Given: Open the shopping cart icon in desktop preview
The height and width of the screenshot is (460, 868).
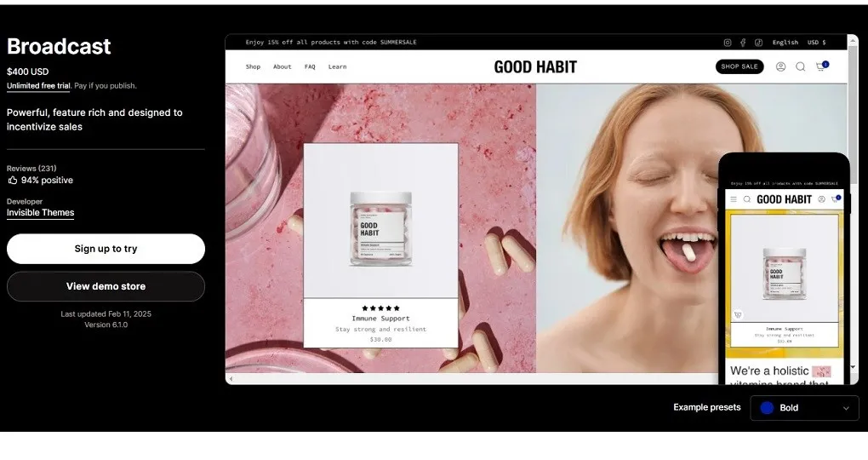Looking at the screenshot, I should coord(822,66).
